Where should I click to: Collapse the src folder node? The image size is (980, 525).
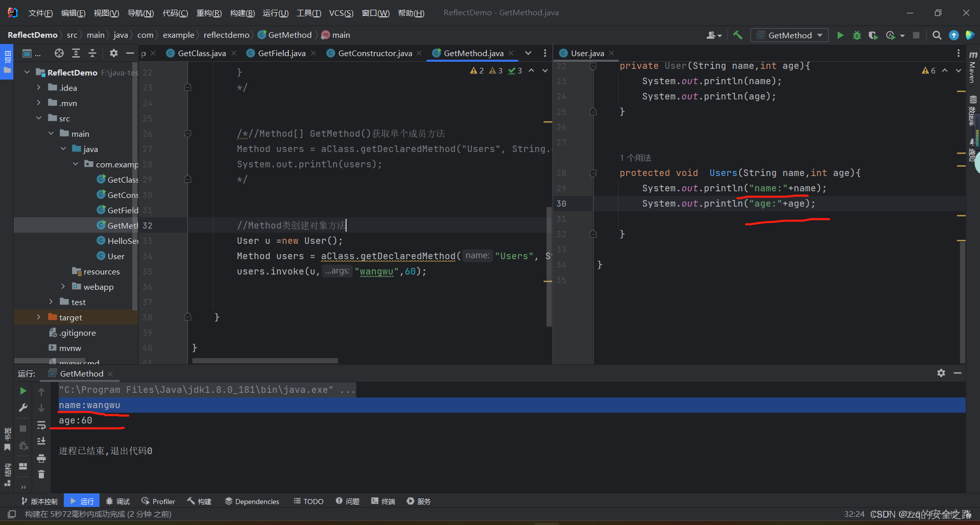click(39, 118)
